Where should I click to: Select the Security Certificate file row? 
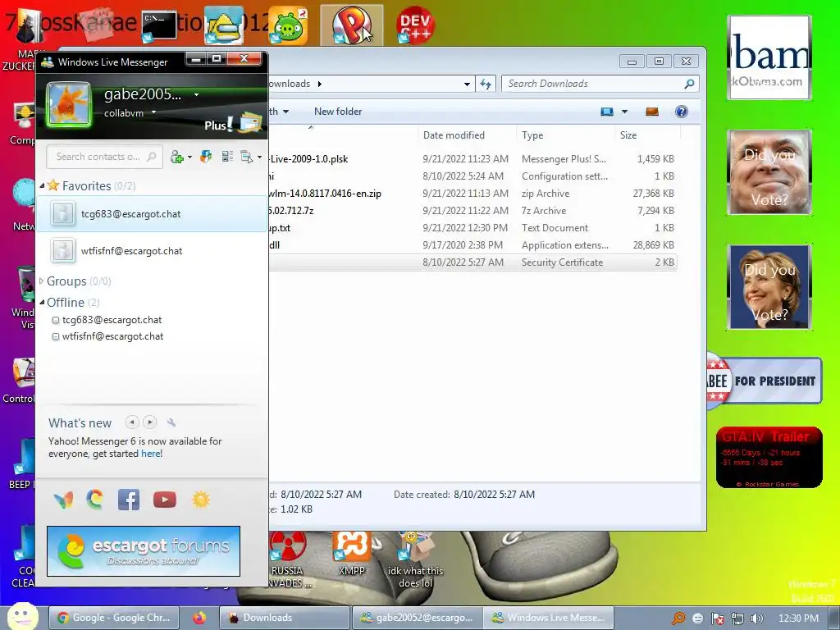tap(472, 262)
